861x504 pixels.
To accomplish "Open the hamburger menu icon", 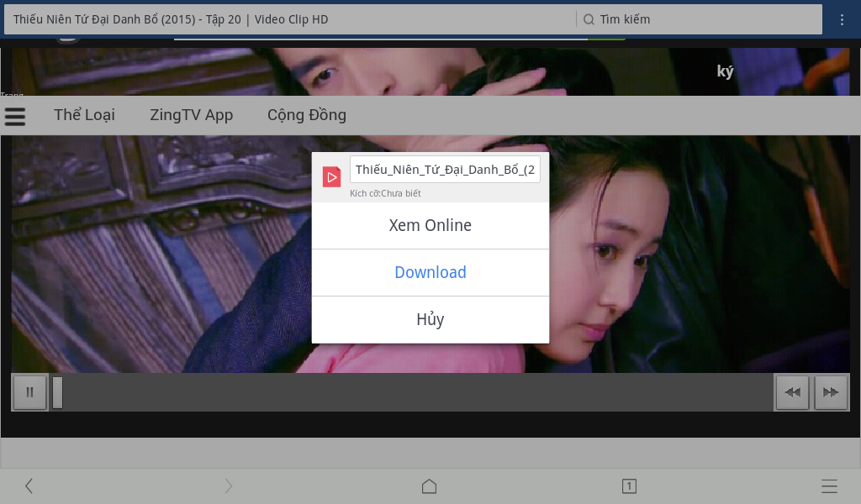I will [x=15, y=116].
